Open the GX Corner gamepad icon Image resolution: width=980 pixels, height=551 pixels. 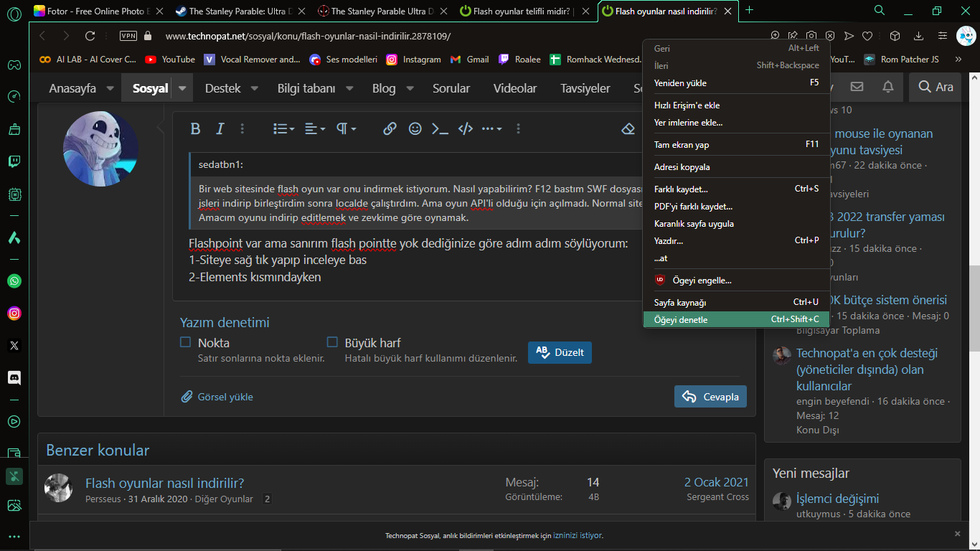click(14, 65)
